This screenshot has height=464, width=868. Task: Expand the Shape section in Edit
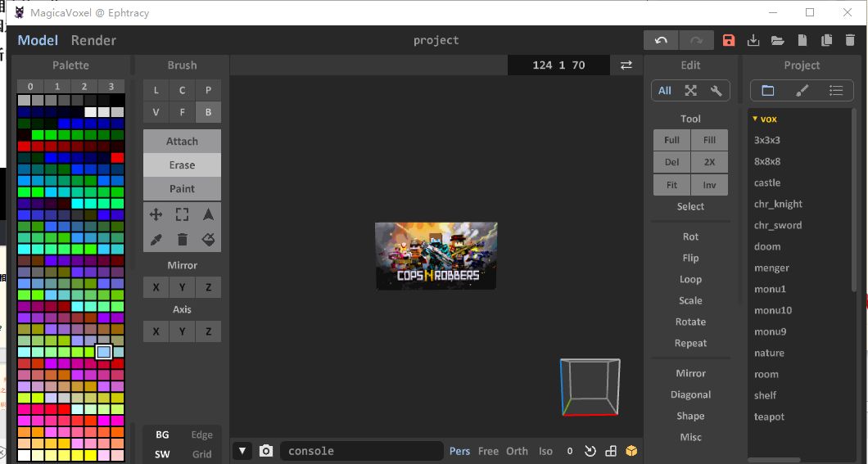(690, 416)
